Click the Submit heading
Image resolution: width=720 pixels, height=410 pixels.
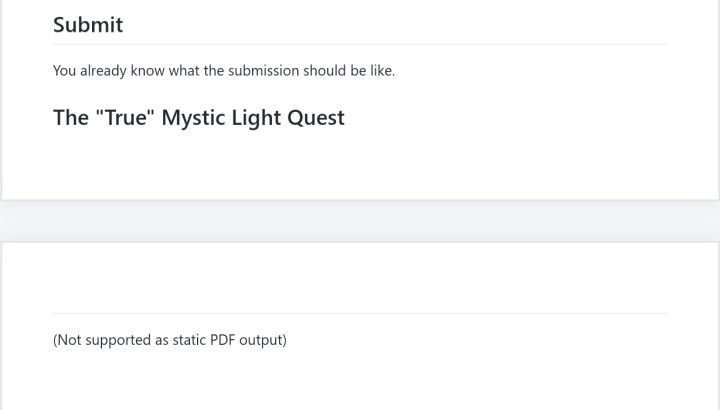(88, 25)
